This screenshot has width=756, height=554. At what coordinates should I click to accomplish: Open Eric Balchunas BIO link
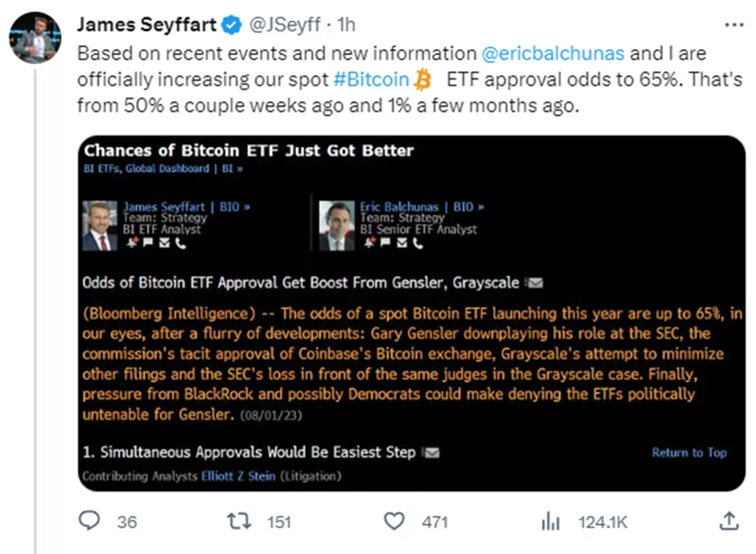466,207
